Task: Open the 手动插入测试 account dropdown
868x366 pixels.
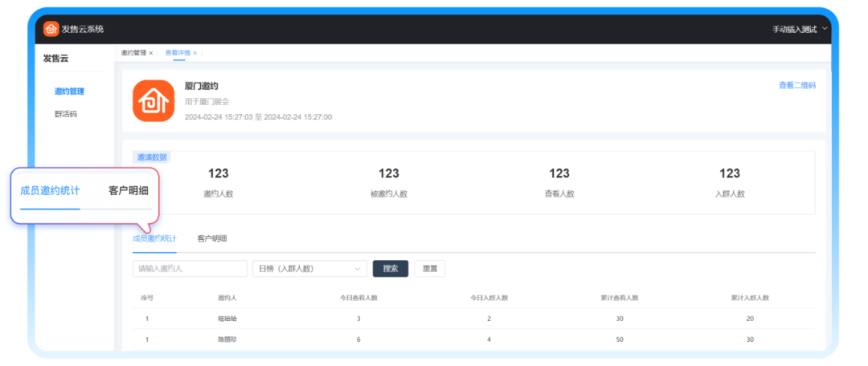Action: [x=800, y=30]
